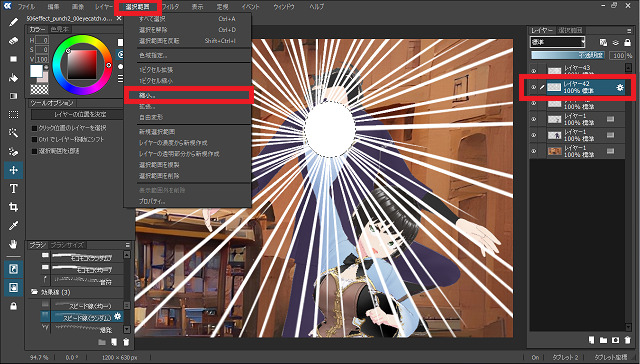Select the Hand pan tool
Image resolution: width=640 pixels, height=364 pixels.
(13, 244)
